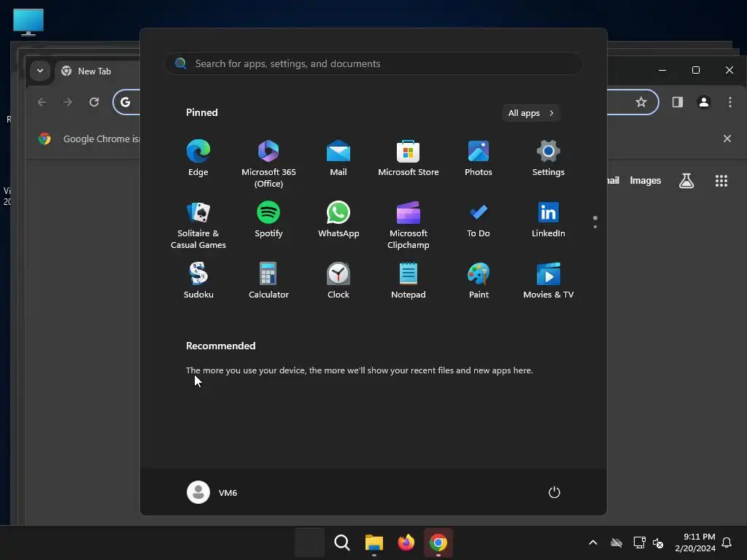The width and height of the screenshot is (747, 560).
Task: Click the Start button on taskbar
Action: pos(309,542)
